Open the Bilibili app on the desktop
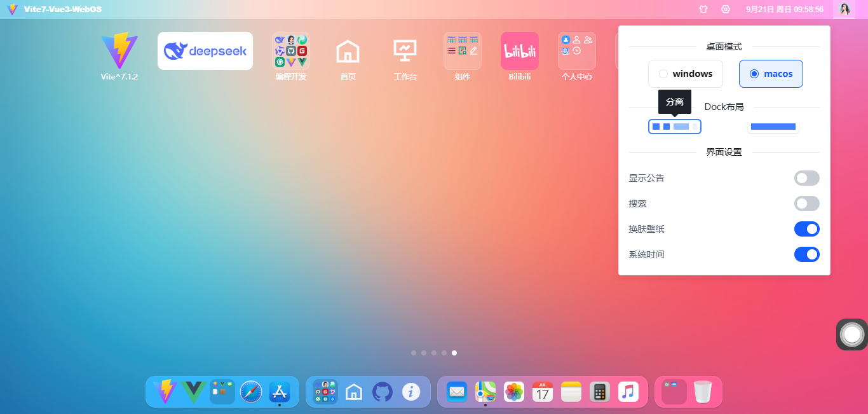Viewport: 868px width, 414px height. [x=519, y=51]
